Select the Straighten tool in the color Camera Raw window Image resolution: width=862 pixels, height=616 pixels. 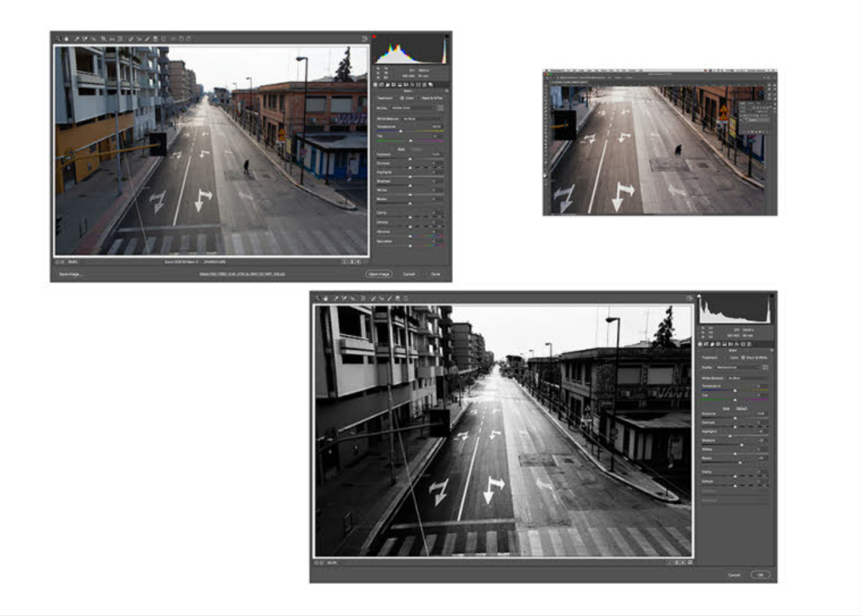[x=112, y=38]
